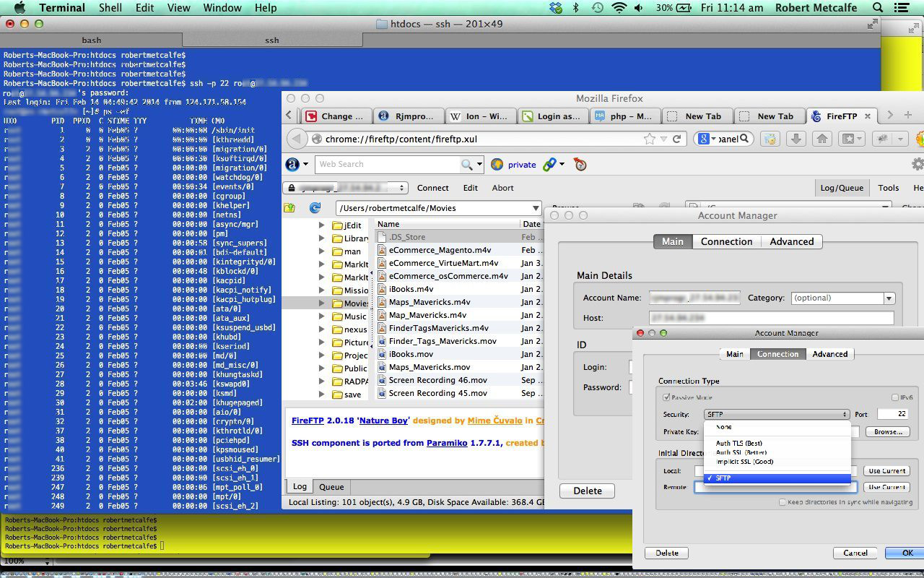The width and height of the screenshot is (924, 578).
Task: Click the Name column header
Action: pyautogui.click(x=446, y=224)
